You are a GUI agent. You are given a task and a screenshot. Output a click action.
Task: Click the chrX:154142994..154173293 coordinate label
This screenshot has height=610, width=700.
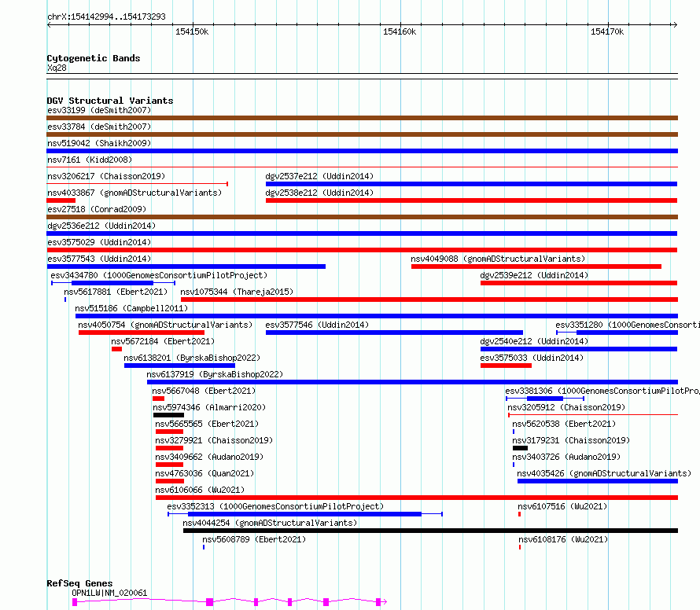(x=106, y=17)
